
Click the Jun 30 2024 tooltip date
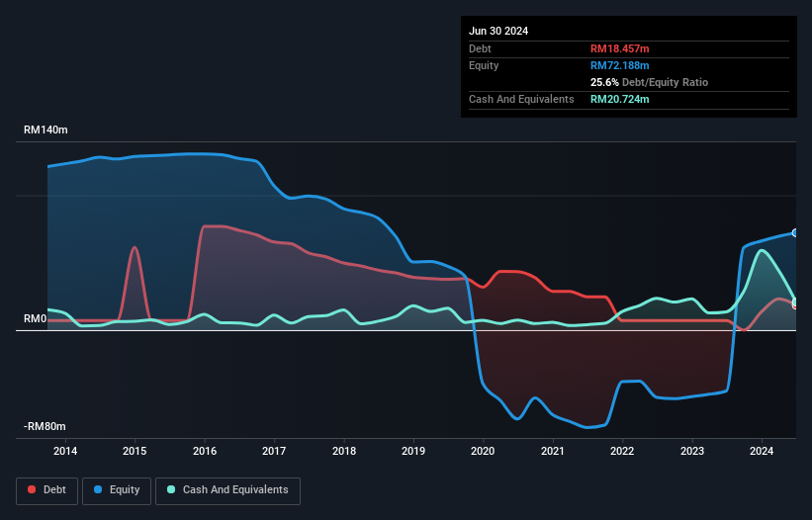(x=498, y=31)
